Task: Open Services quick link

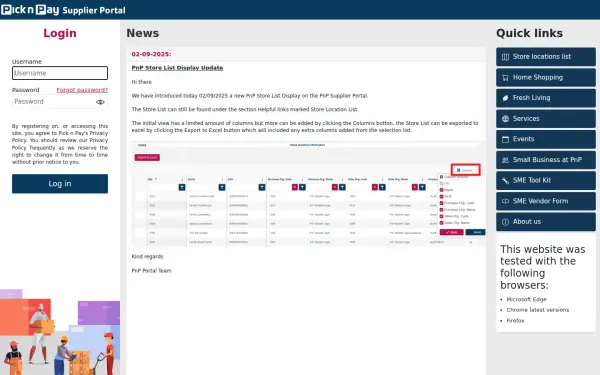Action: pyautogui.click(x=546, y=119)
